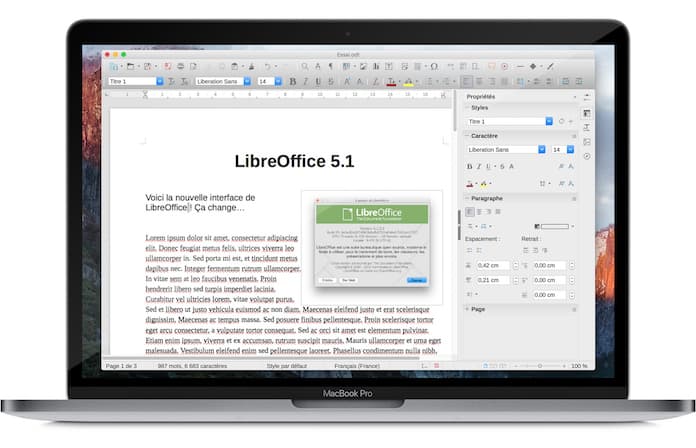Run the Spelling check icon

pos(318,67)
